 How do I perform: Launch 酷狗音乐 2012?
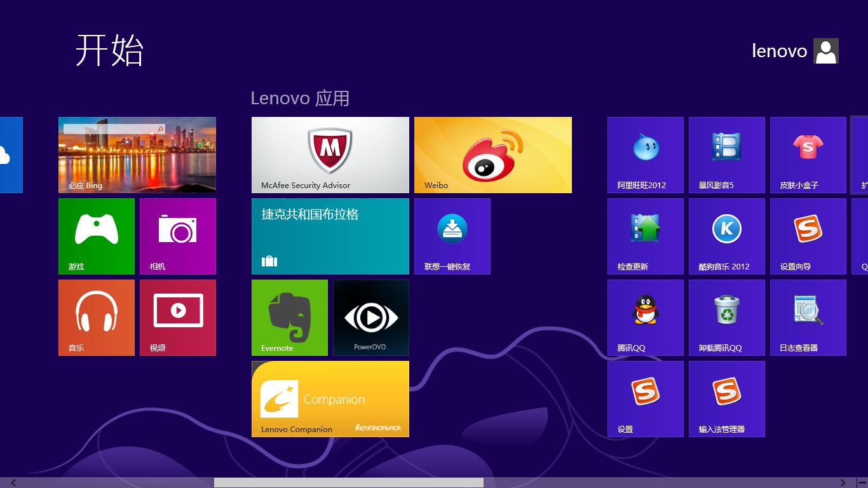pyautogui.click(x=726, y=236)
